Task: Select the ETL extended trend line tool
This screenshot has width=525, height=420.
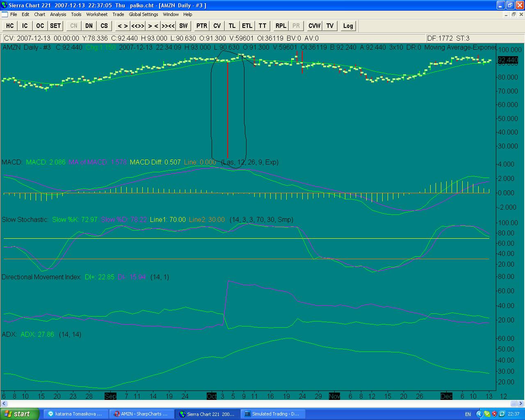Action: pyautogui.click(x=247, y=26)
